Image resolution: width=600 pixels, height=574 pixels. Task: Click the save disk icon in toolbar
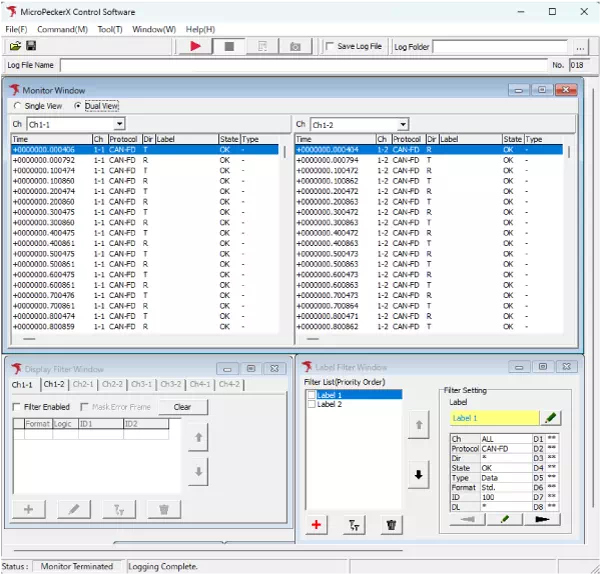31,47
